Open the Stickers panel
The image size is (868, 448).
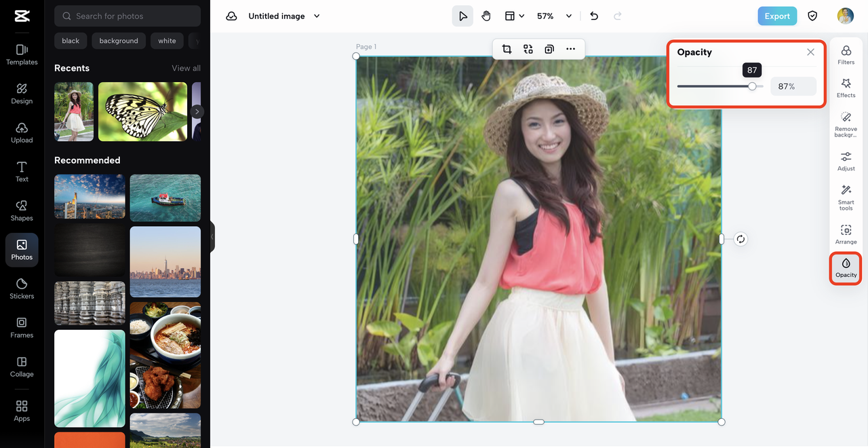point(22,288)
